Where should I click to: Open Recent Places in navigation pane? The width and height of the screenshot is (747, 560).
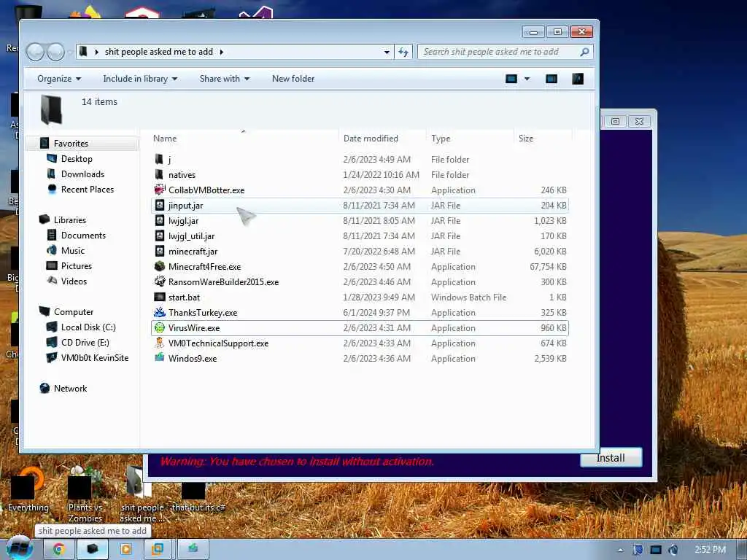pyautogui.click(x=88, y=189)
